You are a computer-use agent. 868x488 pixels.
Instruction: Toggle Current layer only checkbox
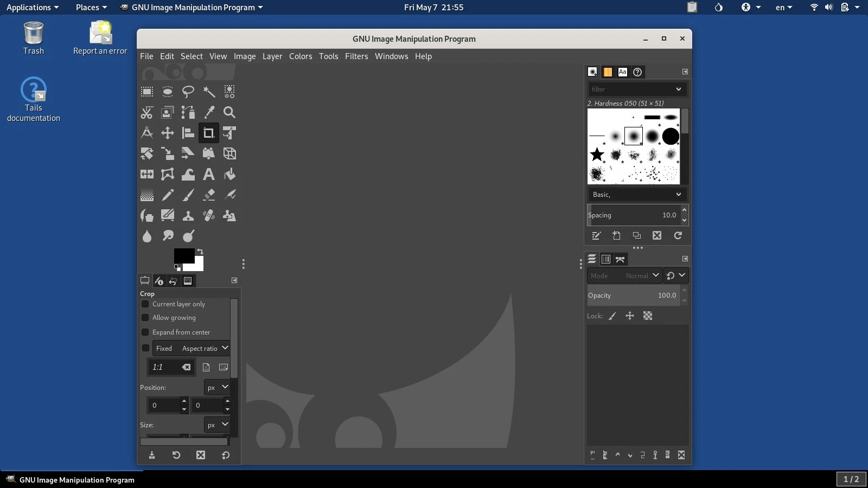tap(145, 304)
